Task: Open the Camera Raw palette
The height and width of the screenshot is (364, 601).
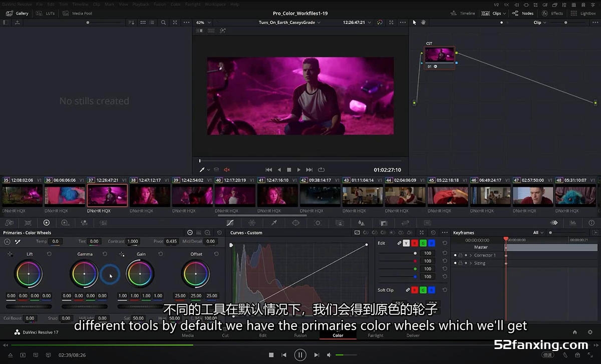Action: (x=9, y=223)
